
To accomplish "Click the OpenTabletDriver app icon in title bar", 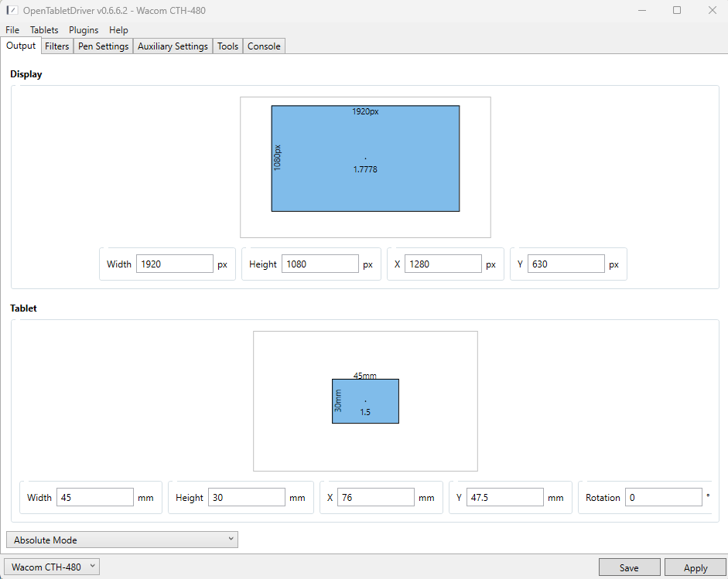I will [12, 10].
